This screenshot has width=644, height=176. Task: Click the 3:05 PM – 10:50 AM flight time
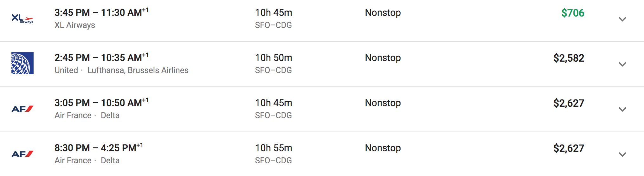101,103
